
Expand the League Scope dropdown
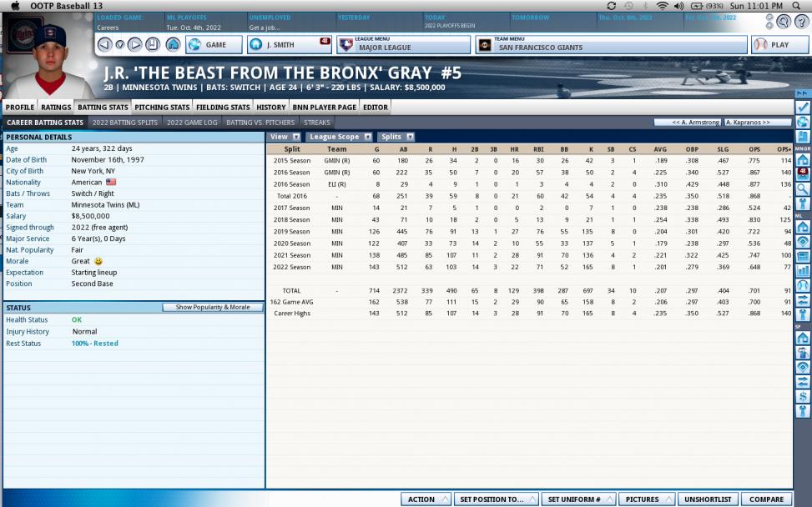tap(340, 137)
